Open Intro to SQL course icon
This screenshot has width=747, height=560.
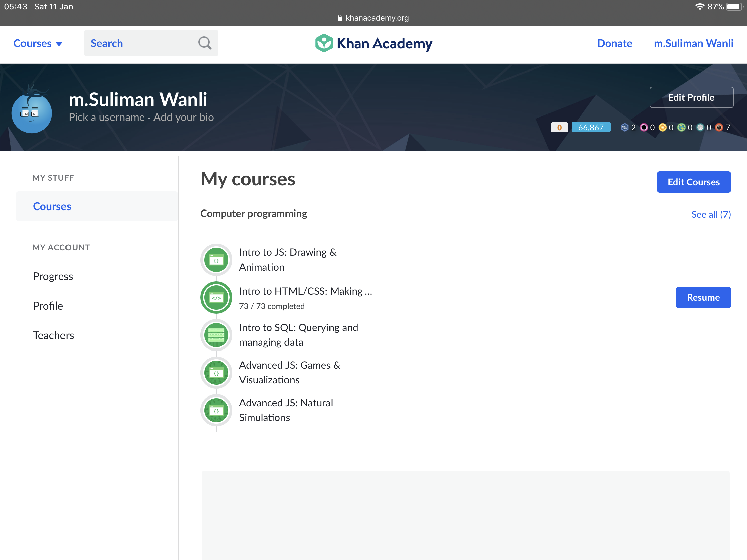(x=216, y=335)
